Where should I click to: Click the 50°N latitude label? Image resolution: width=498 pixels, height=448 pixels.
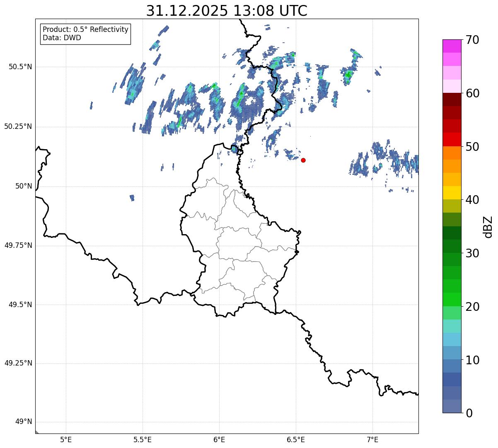24,186
